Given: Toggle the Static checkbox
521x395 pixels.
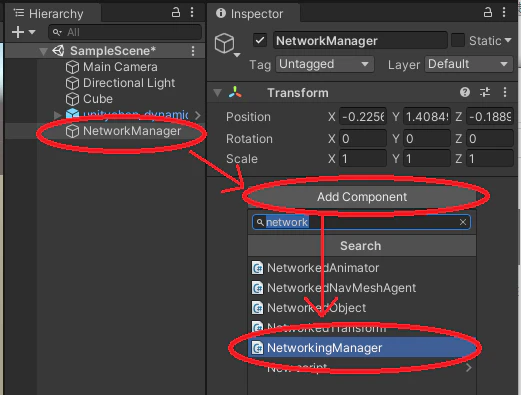Looking at the screenshot, I should coord(458,40).
